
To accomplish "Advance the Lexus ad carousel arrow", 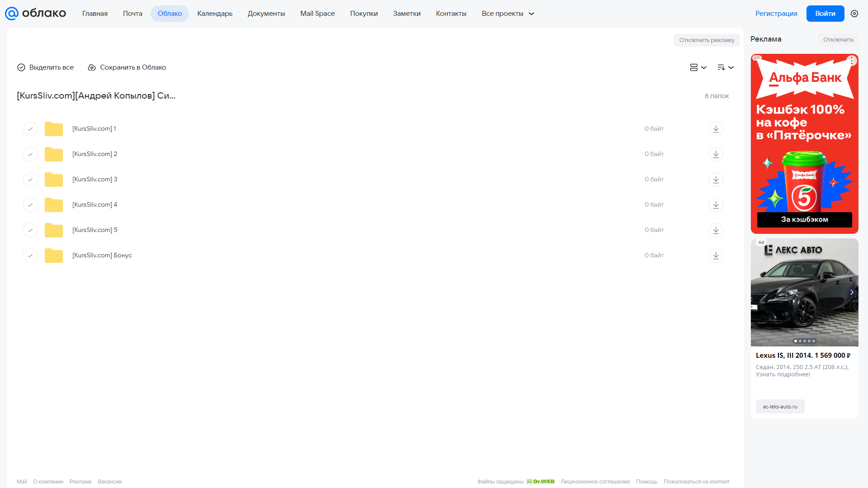I will (852, 292).
